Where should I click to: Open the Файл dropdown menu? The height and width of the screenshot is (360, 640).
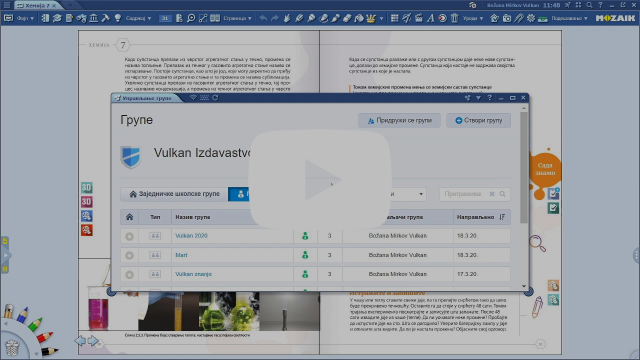coord(25,18)
